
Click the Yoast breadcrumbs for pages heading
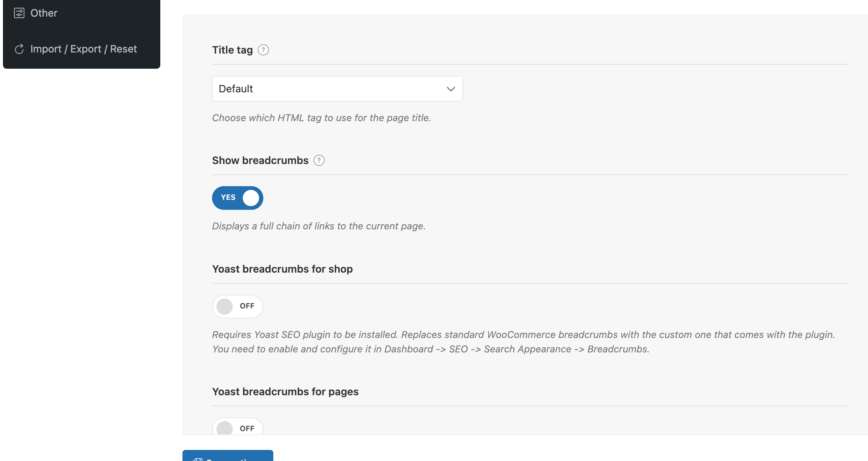285,392
